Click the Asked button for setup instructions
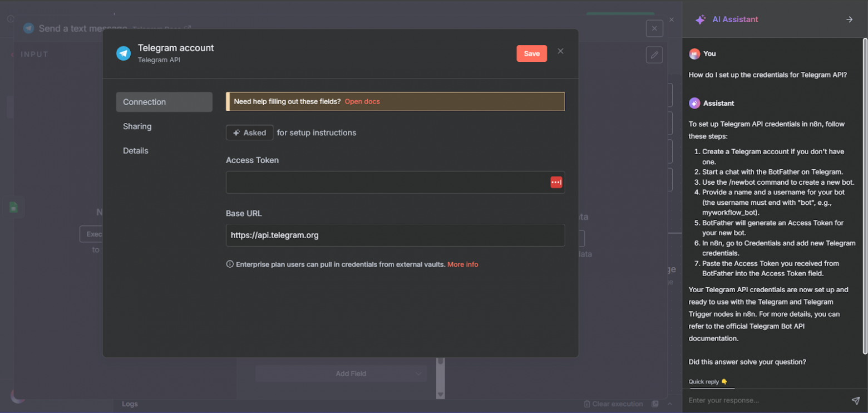The height and width of the screenshot is (413, 868). tap(249, 132)
